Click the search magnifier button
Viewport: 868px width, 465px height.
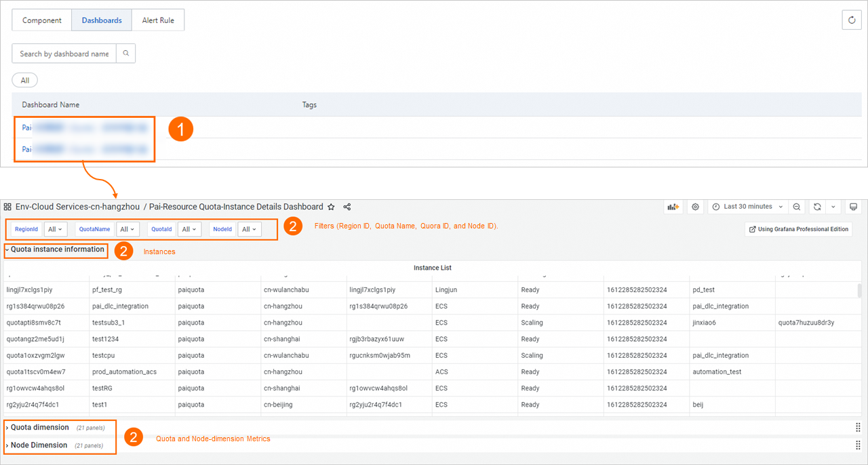[125, 54]
